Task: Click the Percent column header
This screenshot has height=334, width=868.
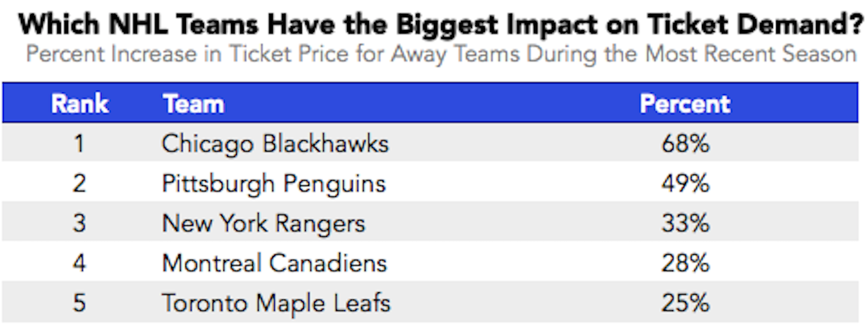Action: pyautogui.click(x=685, y=104)
